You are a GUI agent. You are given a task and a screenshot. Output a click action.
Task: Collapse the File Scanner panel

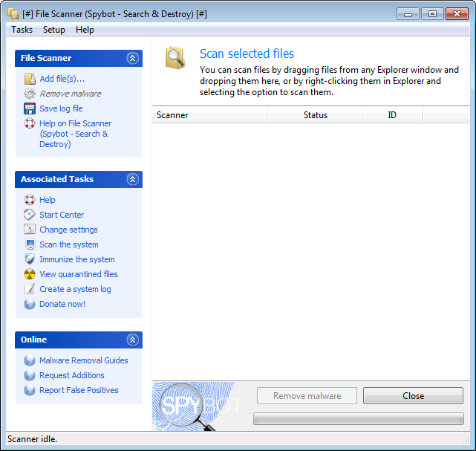tap(133, 58)
